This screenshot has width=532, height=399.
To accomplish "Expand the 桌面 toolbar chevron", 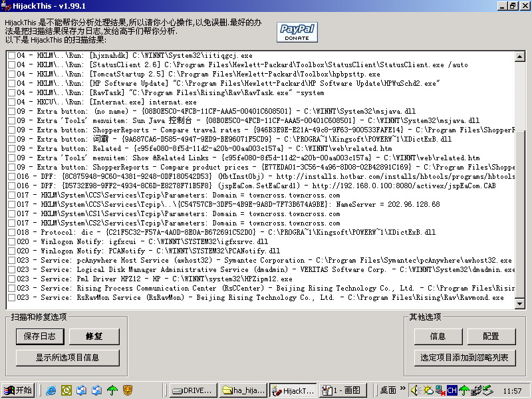I will tap(402, 388).
